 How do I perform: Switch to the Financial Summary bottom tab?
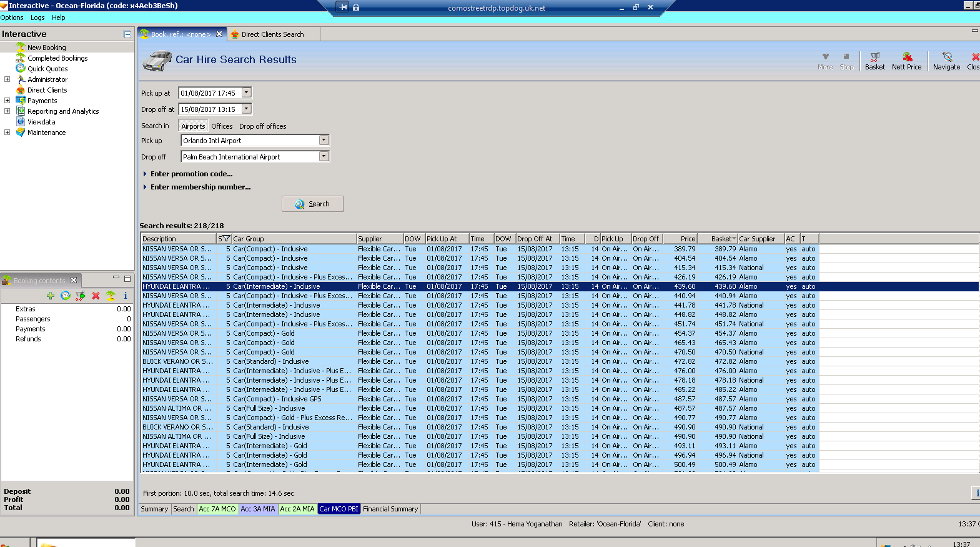click(390, 509)
